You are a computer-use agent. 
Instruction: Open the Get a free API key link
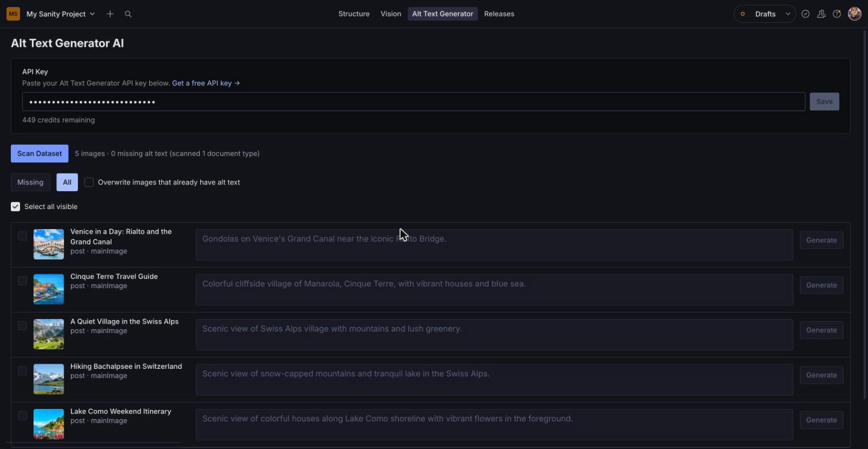206,83
